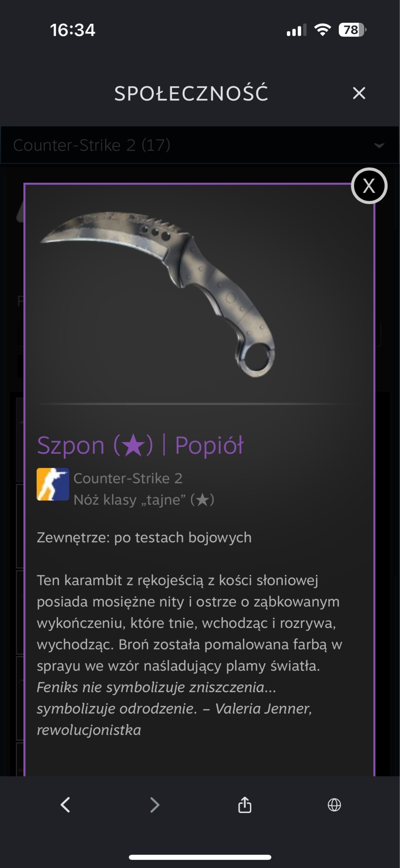The image size is (400, 868).
Task: Tap the Wi-Fi status icon
Action: (322, 30)
